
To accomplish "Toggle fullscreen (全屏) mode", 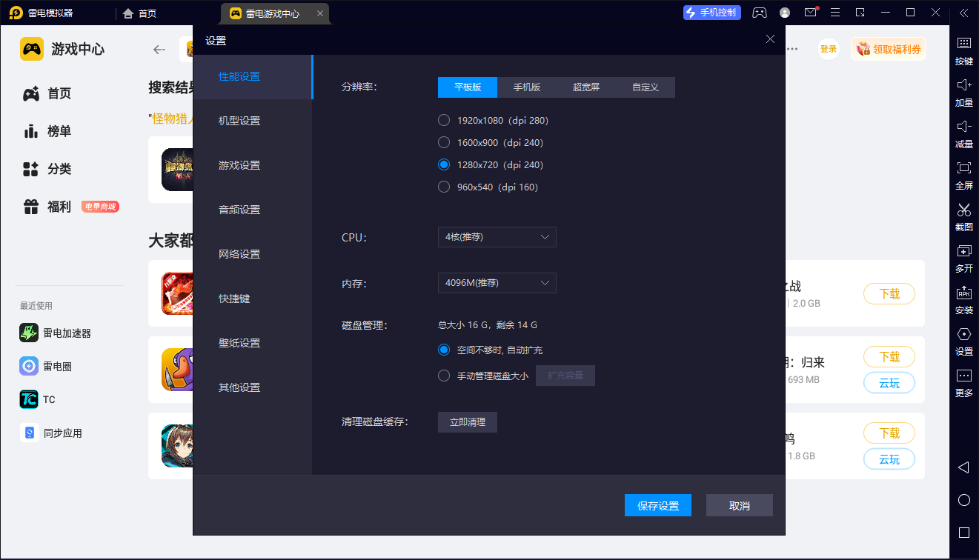I will [x=963, y=174].
